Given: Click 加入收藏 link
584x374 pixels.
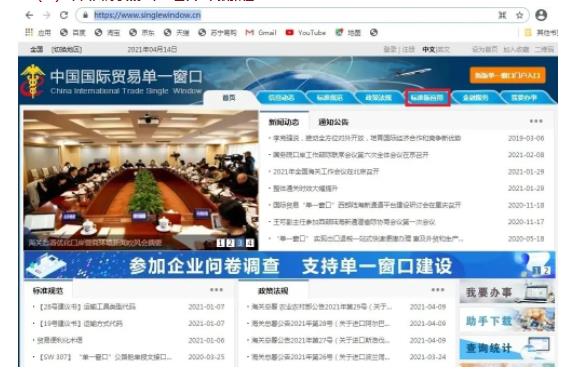Looking at the screenshot, I should coord(516,49).
